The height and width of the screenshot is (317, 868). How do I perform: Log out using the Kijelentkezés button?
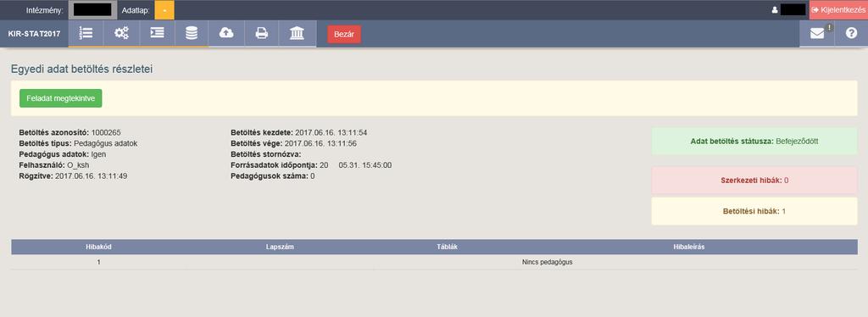[x=838, y=10]
